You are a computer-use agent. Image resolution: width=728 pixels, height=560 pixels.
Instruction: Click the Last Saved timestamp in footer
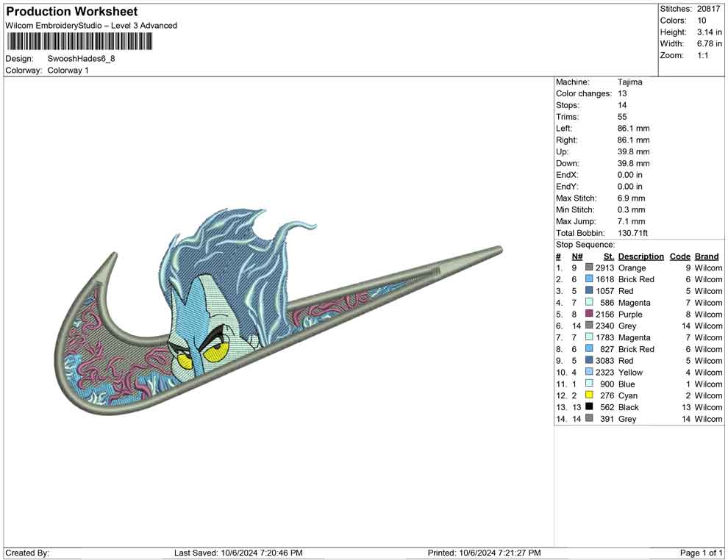[x=238, y=553]
